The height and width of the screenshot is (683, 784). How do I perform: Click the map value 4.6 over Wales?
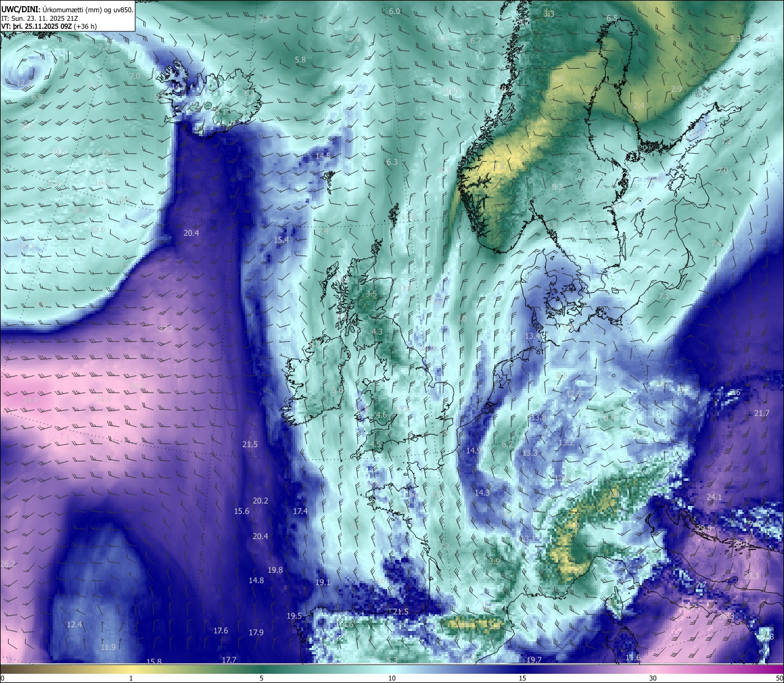[381, 415]
